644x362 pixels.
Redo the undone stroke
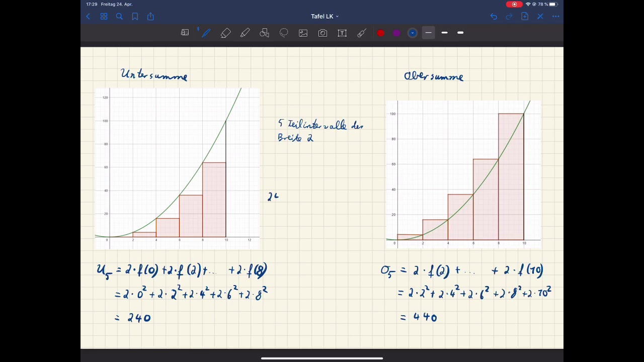pyautogui.click(x=509, y=17)
